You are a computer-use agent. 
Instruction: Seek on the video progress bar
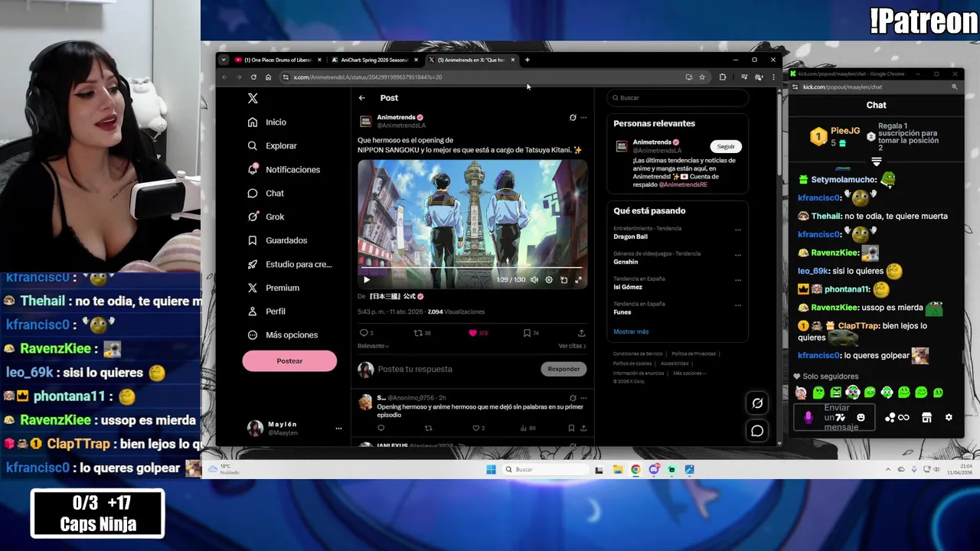pos(472,269)
